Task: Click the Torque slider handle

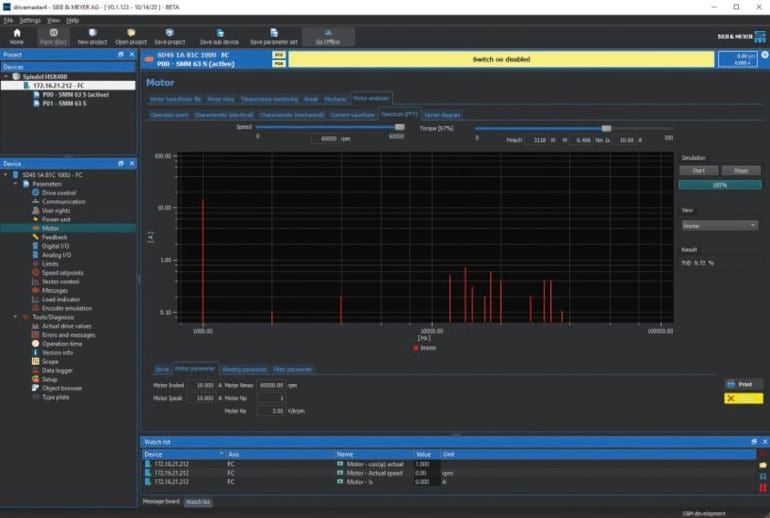Action: click(x=606, y=128)
